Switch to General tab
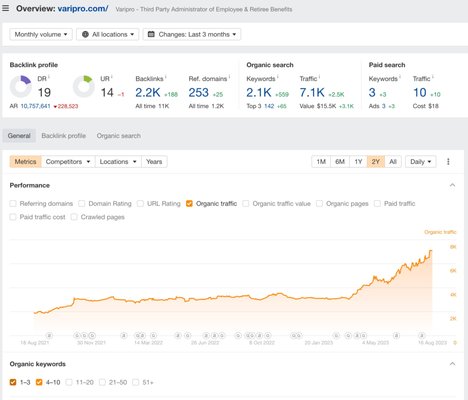Image resolution: width=468 pixels, height=400 pixels. (19, 136)
